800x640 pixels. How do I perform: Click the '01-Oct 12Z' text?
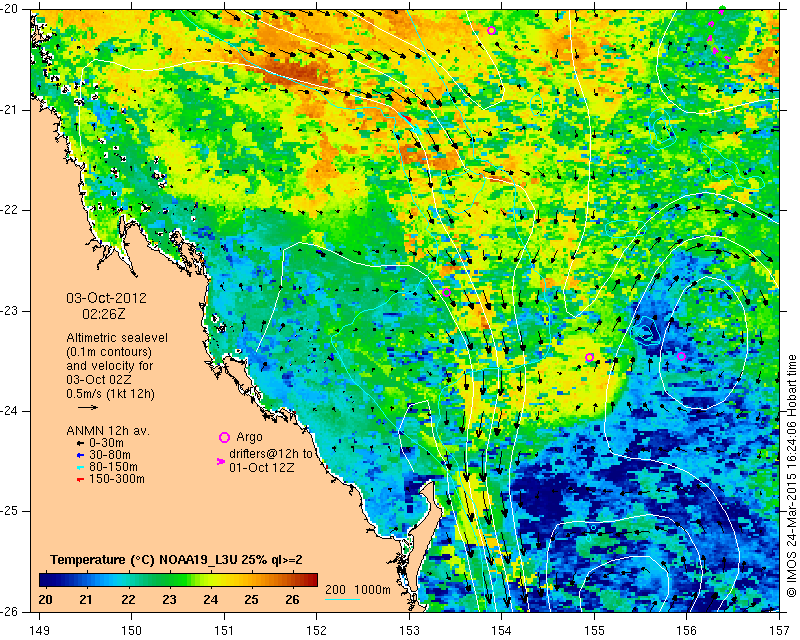(261, 467)
